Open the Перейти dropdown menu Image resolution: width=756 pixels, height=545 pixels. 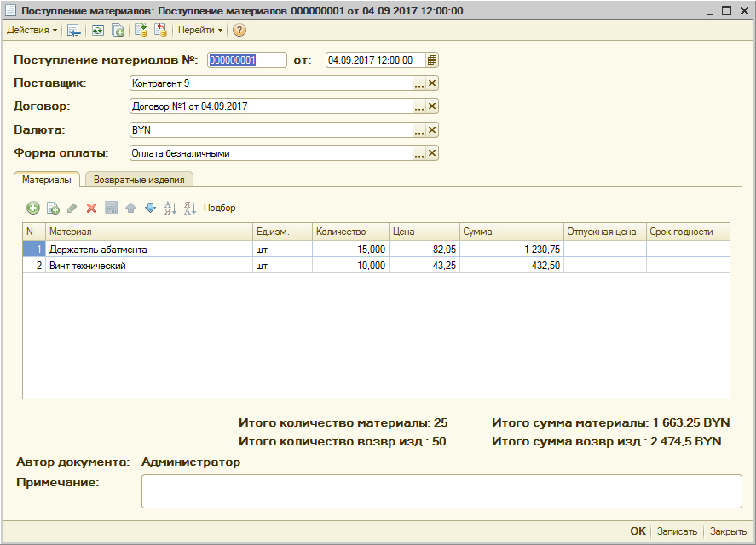[200, 30]
